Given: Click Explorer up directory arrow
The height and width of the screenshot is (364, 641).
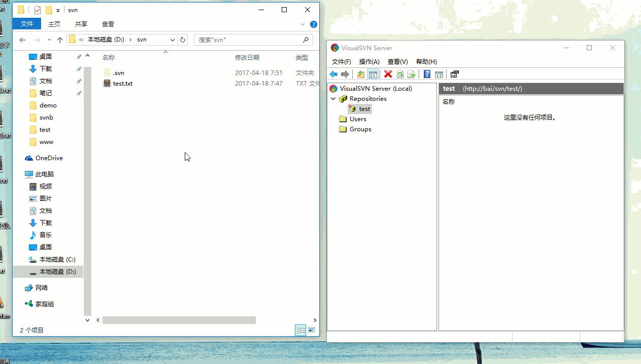Looking at the screenshot, I should (x=60, y=40).
